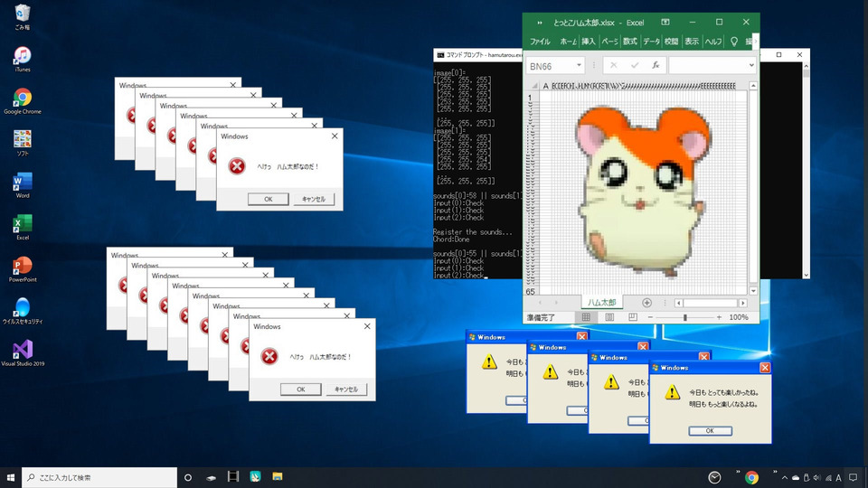Open the 表示 ribbon tab

coord(692,42)
